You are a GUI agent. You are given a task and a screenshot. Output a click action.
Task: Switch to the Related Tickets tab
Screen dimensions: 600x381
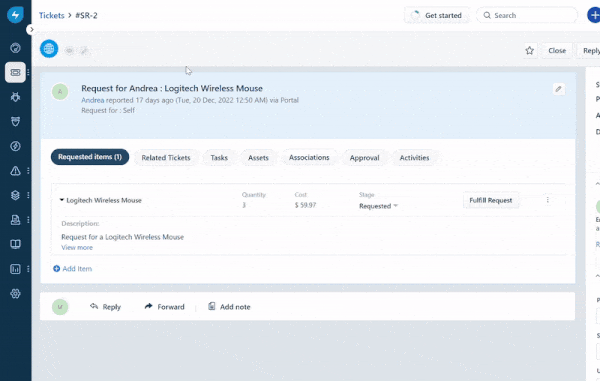[166, 158]
